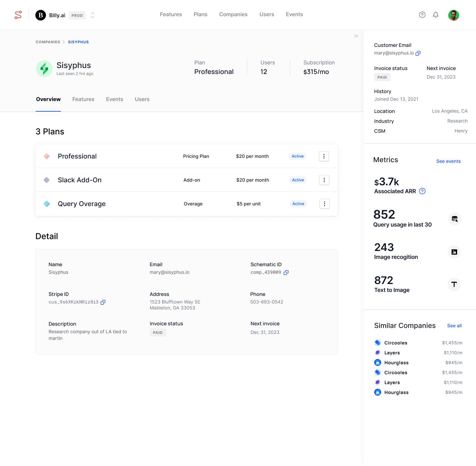Copy the Stripe ID value
Viewport: 476px width, 466px height.
click(x=103, y=302)
